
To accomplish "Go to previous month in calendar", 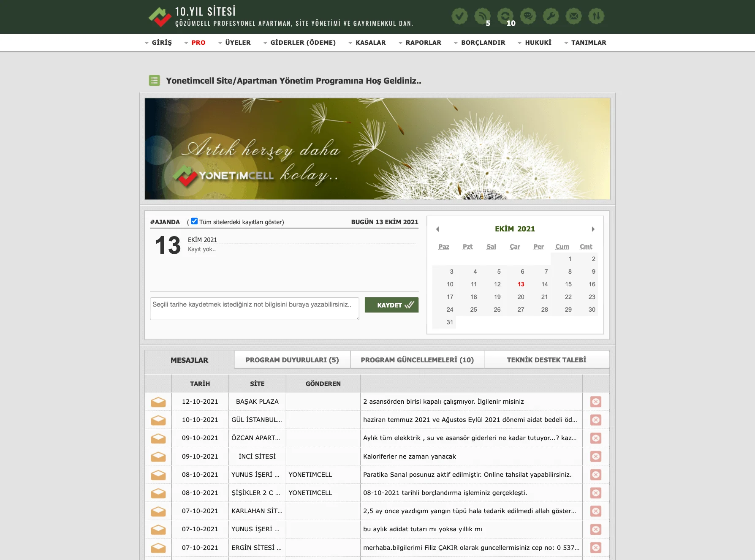I will [x=437, y=229].
